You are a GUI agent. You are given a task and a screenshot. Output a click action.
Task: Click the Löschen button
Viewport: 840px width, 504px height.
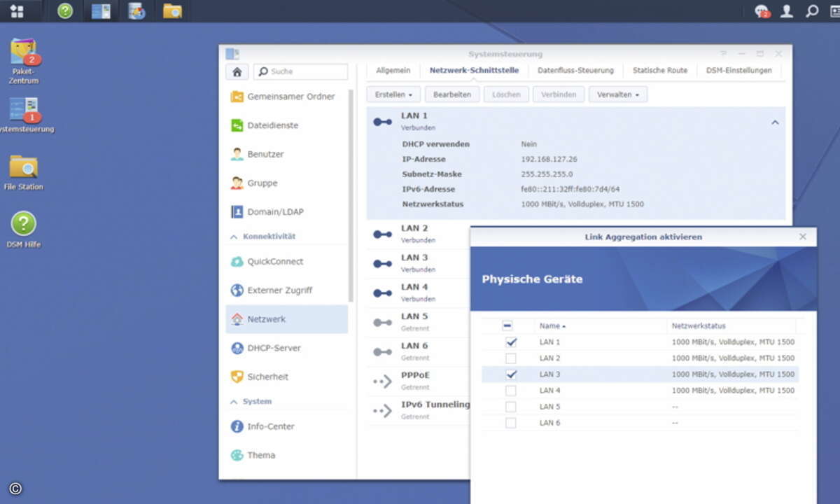[x=506, y=94]
